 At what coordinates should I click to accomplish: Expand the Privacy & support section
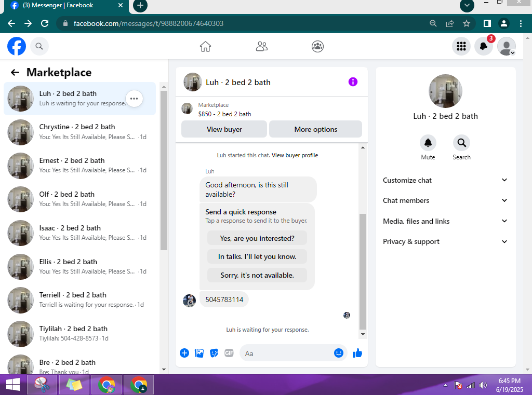click(445, 241)
